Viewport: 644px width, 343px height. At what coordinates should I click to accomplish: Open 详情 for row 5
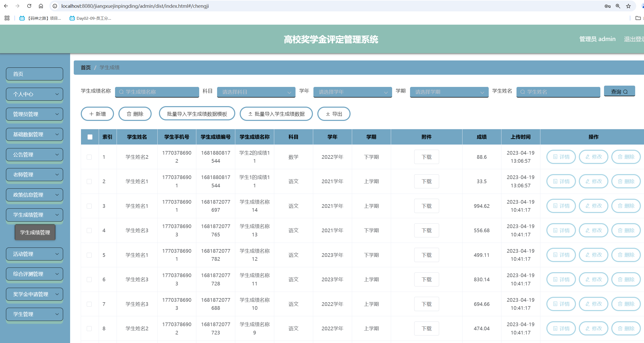(561, 255)
